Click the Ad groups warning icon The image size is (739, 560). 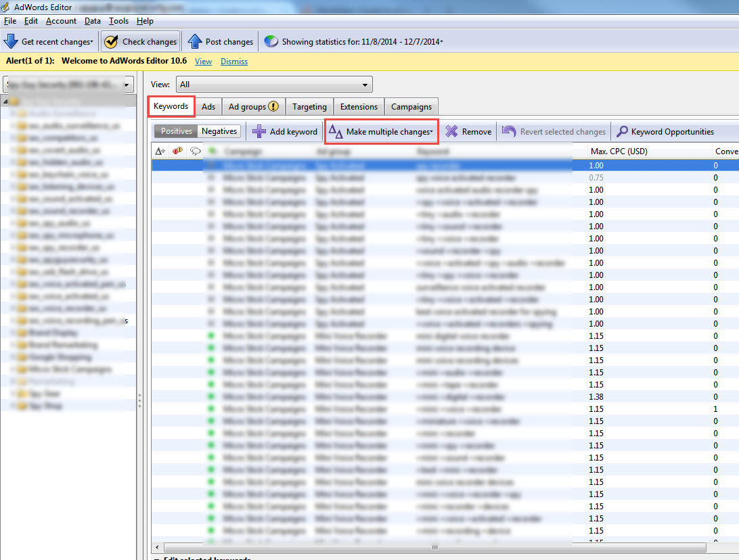point(273,107)
